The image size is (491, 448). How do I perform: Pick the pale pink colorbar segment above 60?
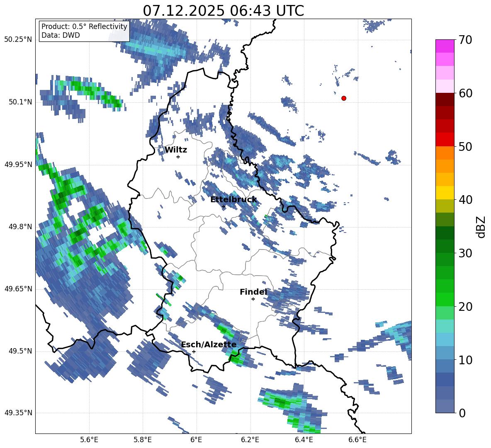tap(445, 86)
